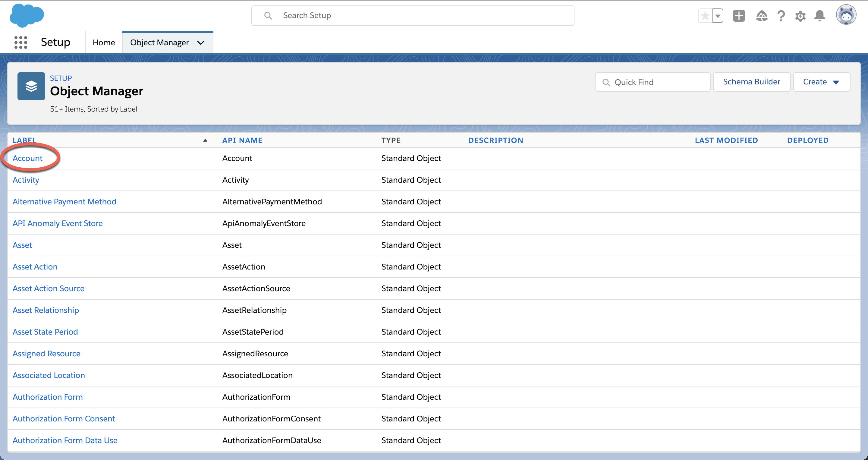Switch to the Home tab
Image resolution: width=868 pixels, height=460 pixels.
point(104,43)
